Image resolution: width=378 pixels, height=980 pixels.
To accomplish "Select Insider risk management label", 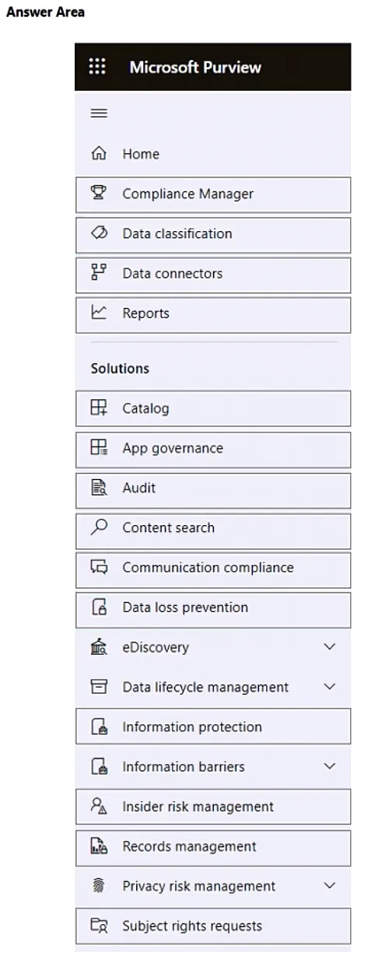I will click(x=198, y=807).
